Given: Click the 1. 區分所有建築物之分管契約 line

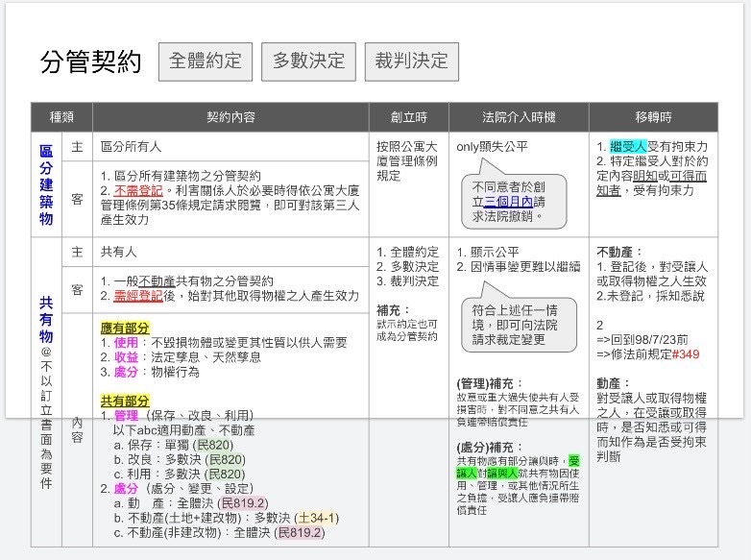Looking at the screenshot, I should 182,176.
